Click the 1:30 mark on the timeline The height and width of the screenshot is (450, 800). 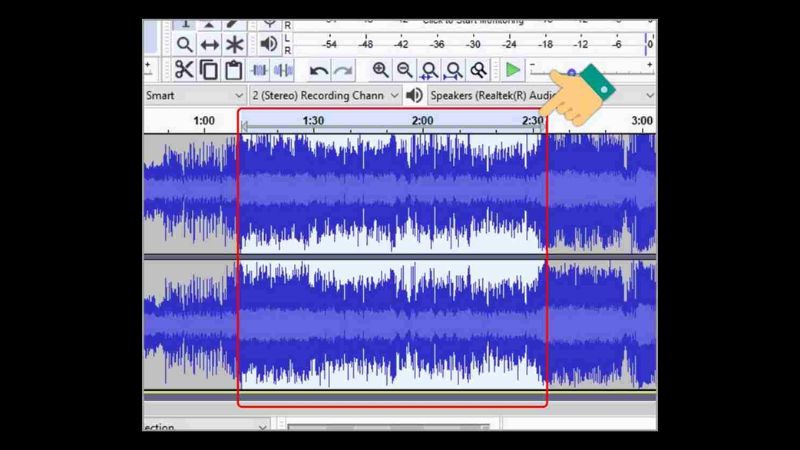[x=313, y=121]
